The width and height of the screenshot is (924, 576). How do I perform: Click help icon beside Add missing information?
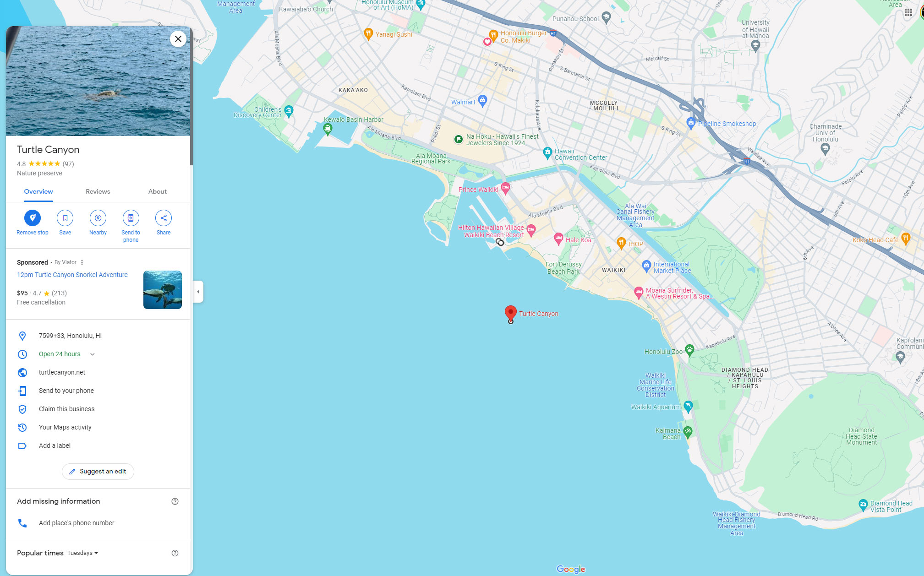[175, 501]
